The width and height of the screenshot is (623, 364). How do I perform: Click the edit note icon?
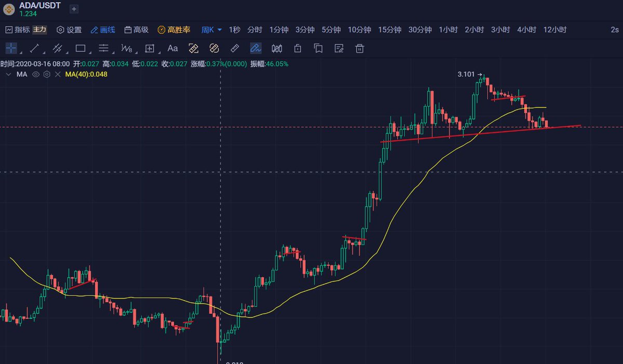tap(339, 48)
